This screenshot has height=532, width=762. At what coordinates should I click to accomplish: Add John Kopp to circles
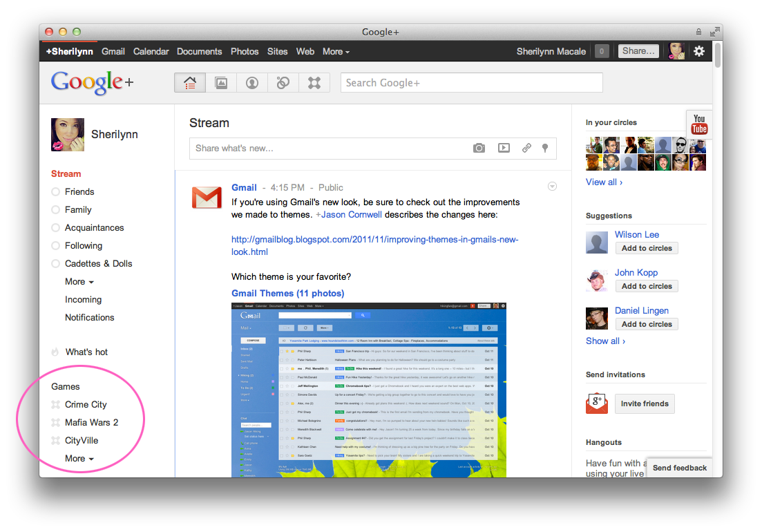coord(647,286)
